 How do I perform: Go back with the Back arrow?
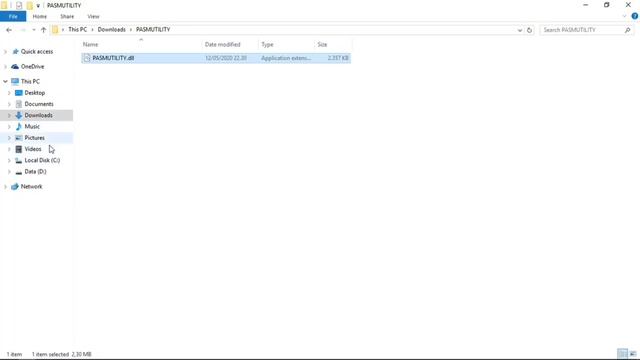pos(9,30)
